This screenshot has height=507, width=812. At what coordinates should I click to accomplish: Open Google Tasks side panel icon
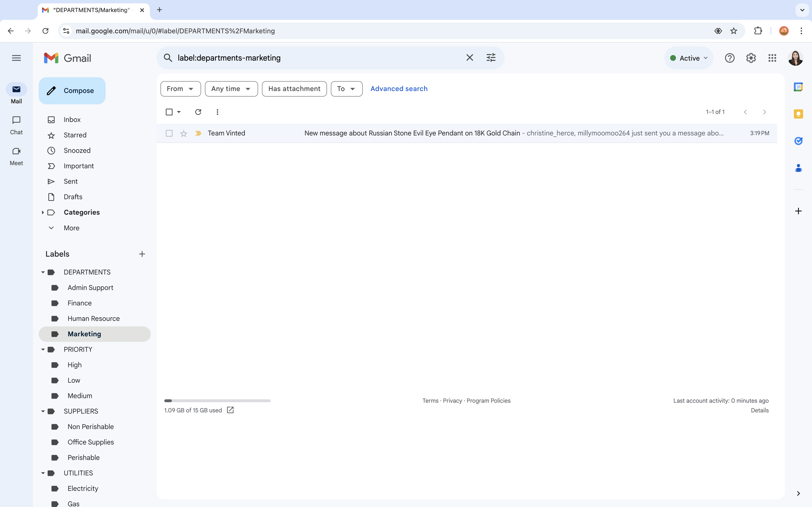pos(798,141)
